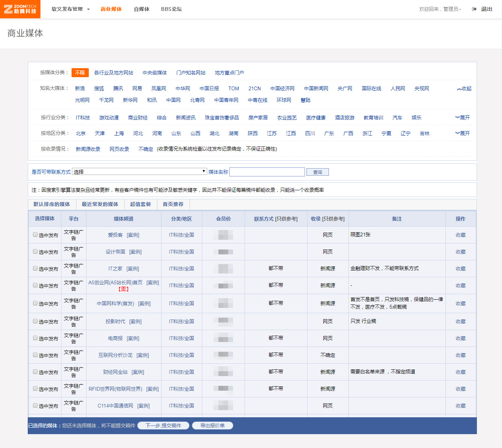This screenshot has height=448, width=502.
Task: Open the 软文发布管理 dropdown menu
Action: click(70, 9)
